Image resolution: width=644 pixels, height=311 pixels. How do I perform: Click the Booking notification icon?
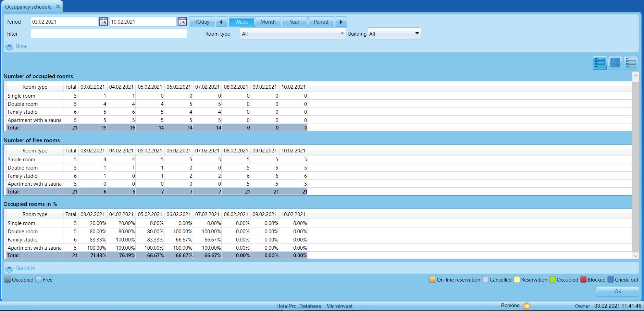(x=527, y=306)
